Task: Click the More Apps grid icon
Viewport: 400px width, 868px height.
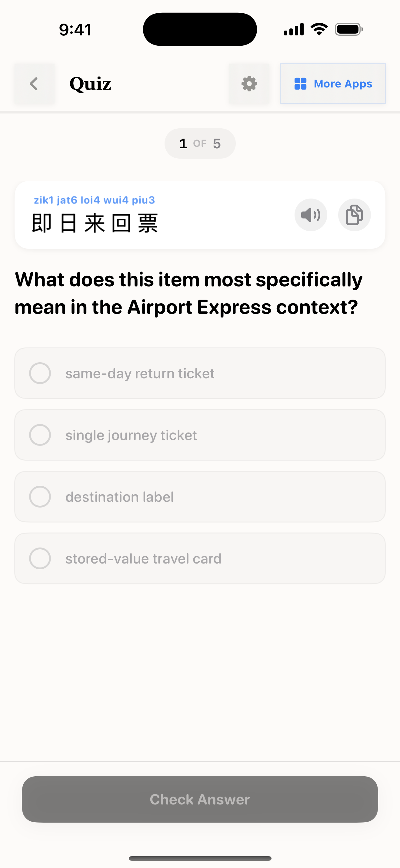Action: click(300, 84)
